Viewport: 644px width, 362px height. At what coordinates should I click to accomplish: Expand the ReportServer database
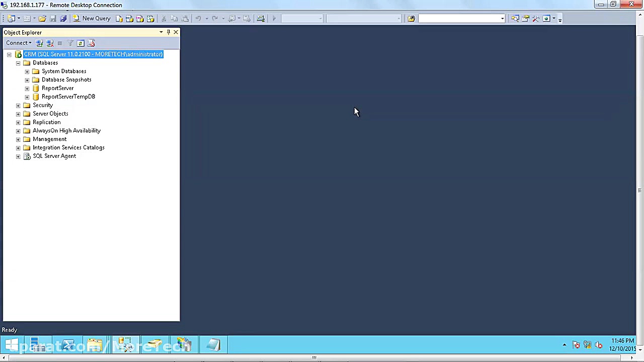[x=27, y=88]
